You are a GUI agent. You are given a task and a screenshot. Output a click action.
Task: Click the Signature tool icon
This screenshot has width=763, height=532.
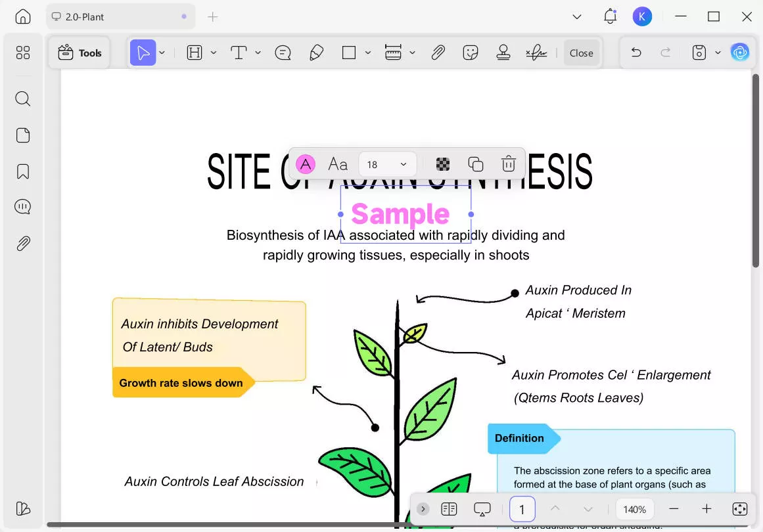pos(536,53)
